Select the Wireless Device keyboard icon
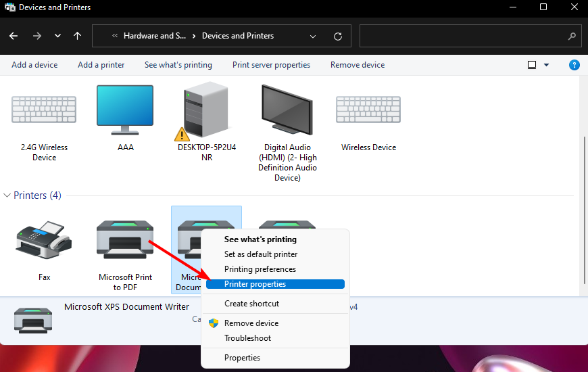 tap(368, 110)
